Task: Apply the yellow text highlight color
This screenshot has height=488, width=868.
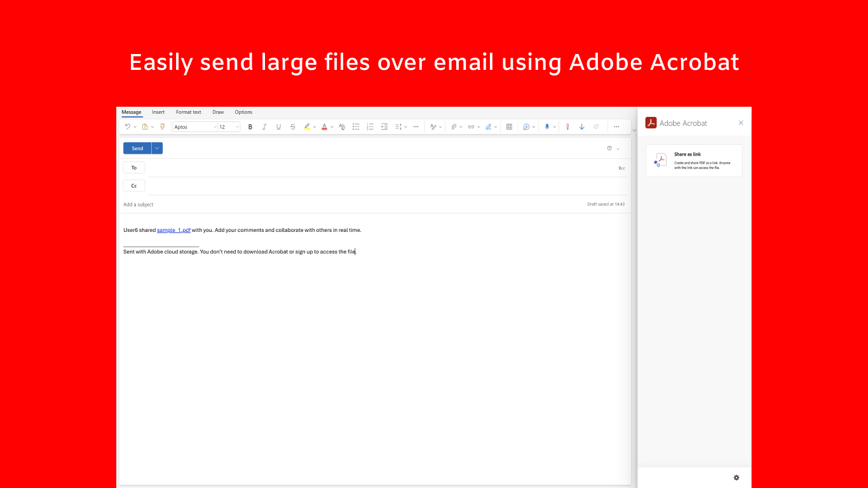Action: (x=307, y=126)
